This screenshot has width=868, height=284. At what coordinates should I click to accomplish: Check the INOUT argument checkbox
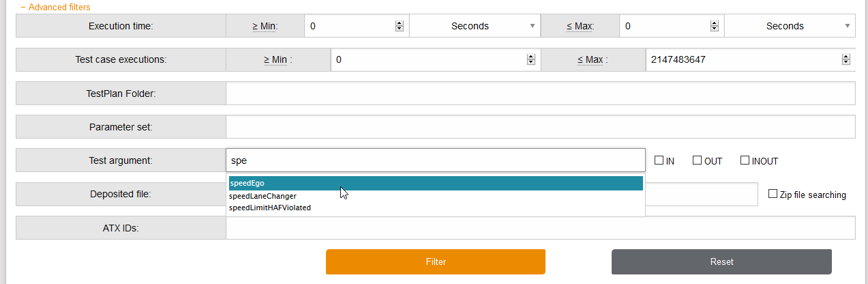click(745, 160)
